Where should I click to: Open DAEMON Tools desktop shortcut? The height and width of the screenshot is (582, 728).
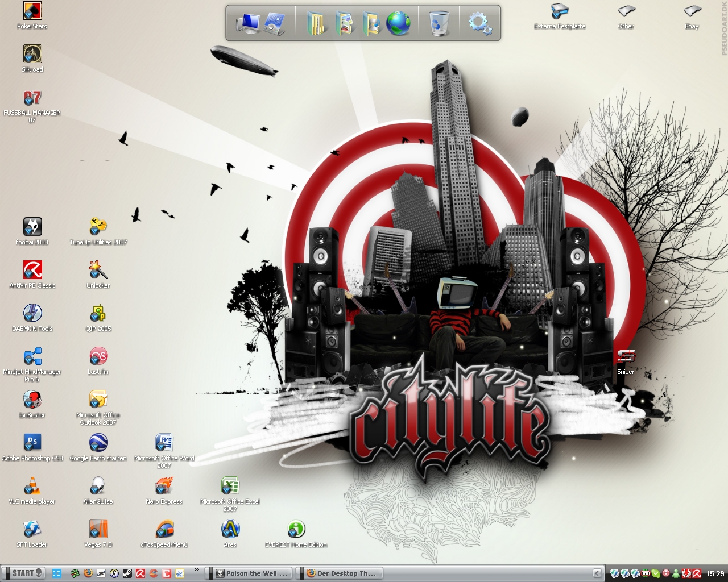tap(32, 313)
